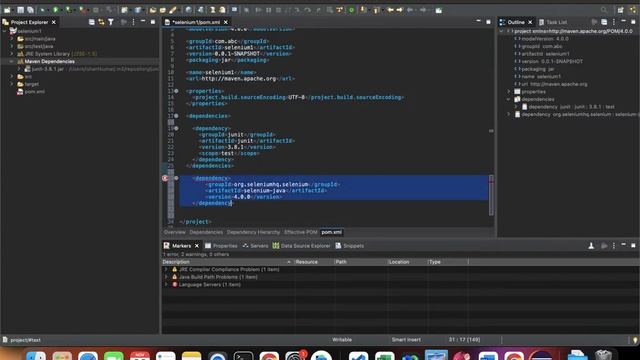Click the lightbulb tip icon in status bar
Screen dimensions: 640x360
tap(635, 340)
